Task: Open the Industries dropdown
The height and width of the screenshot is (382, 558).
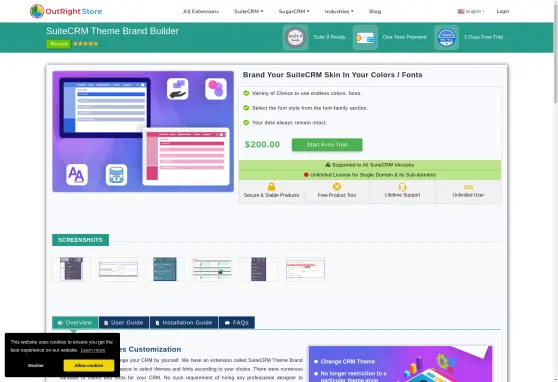Action: click(339, 11)
